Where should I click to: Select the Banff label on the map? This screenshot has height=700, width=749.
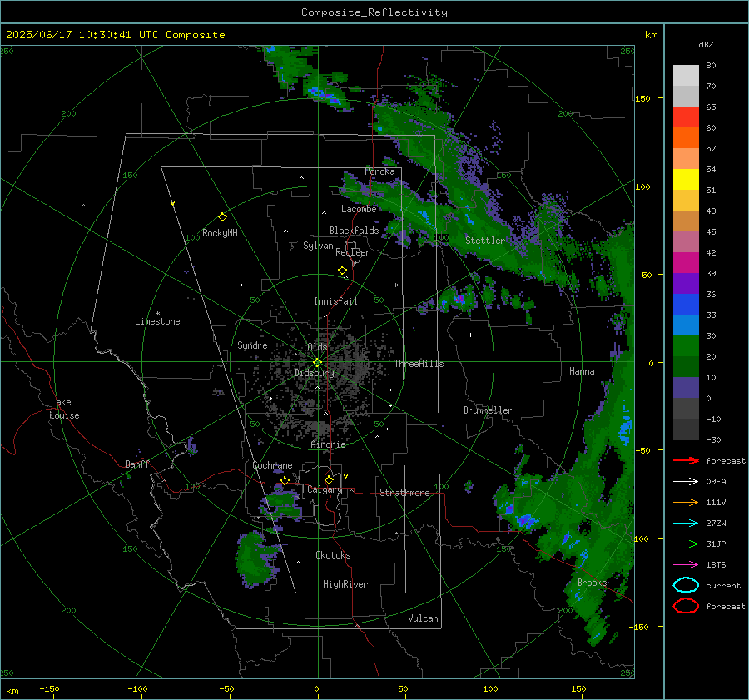[x=137, y=464]
